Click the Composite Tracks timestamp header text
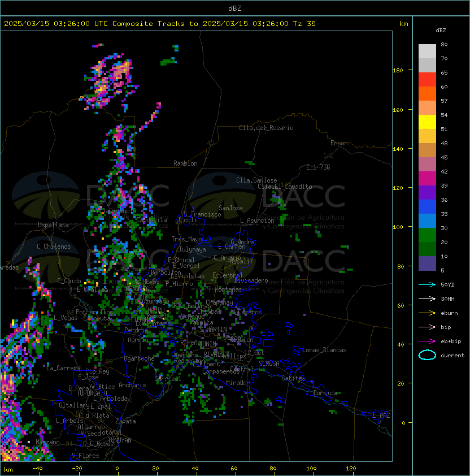470x476 pixels. (160, 24)
